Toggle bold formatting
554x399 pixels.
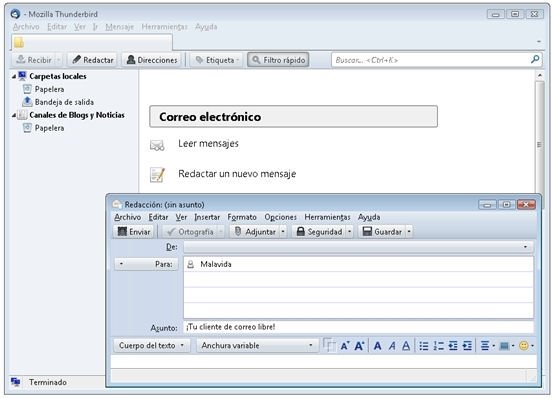(377, 346)
